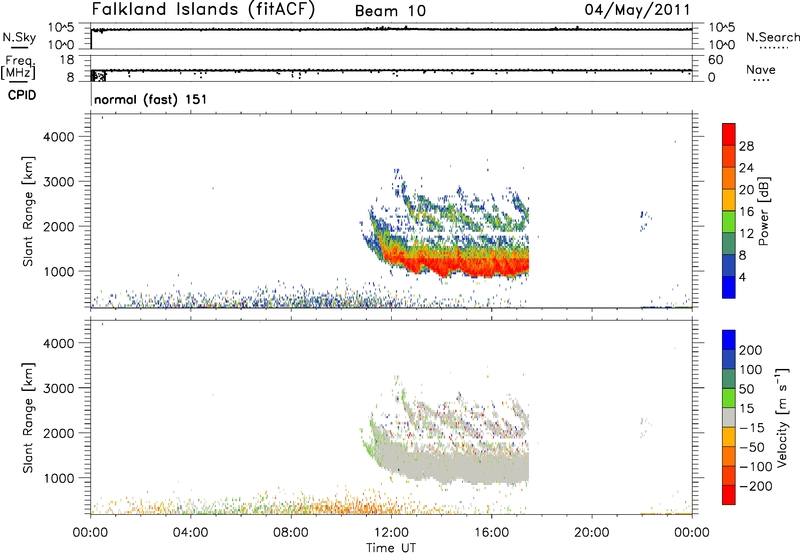
Task: Click the red high-power backscatter band in power panel
Action: tap(459, 264)
